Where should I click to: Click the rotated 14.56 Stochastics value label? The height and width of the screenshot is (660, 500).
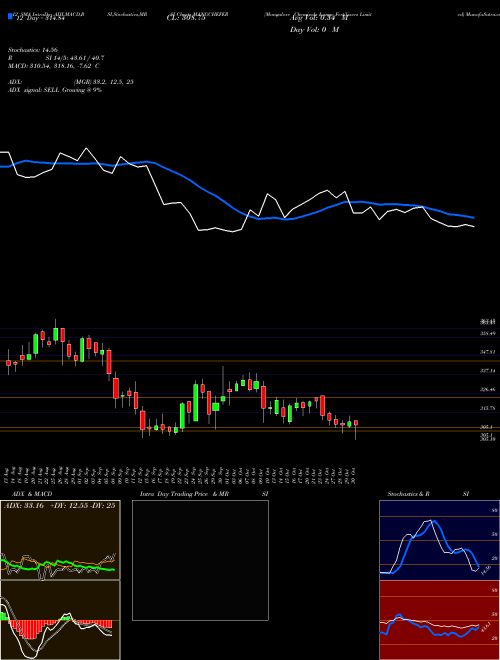tap(485, 570)
